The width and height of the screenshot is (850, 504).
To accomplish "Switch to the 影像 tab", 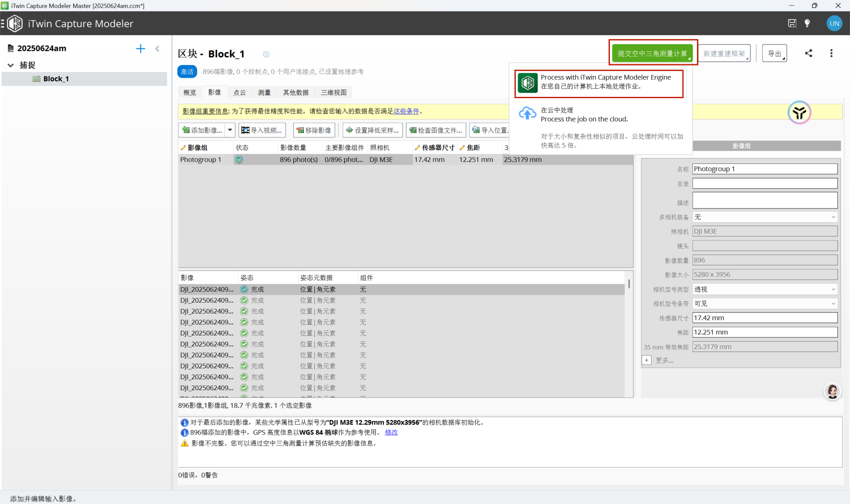I will [214, 92].
